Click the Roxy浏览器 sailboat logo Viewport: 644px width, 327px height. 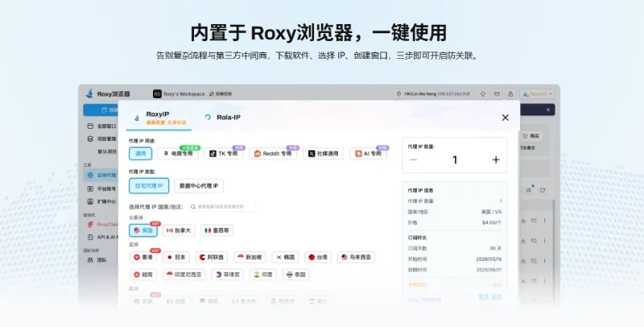89,93
